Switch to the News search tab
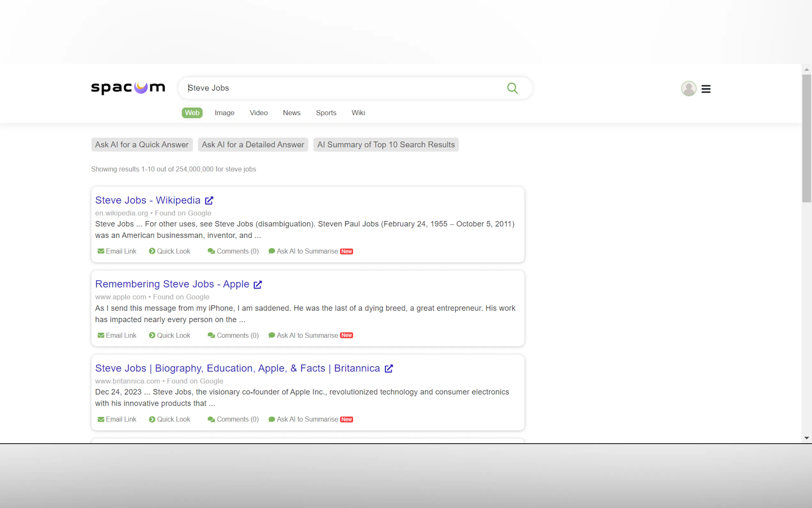This screenshot has height=508, width=812. tap(291, 113)
